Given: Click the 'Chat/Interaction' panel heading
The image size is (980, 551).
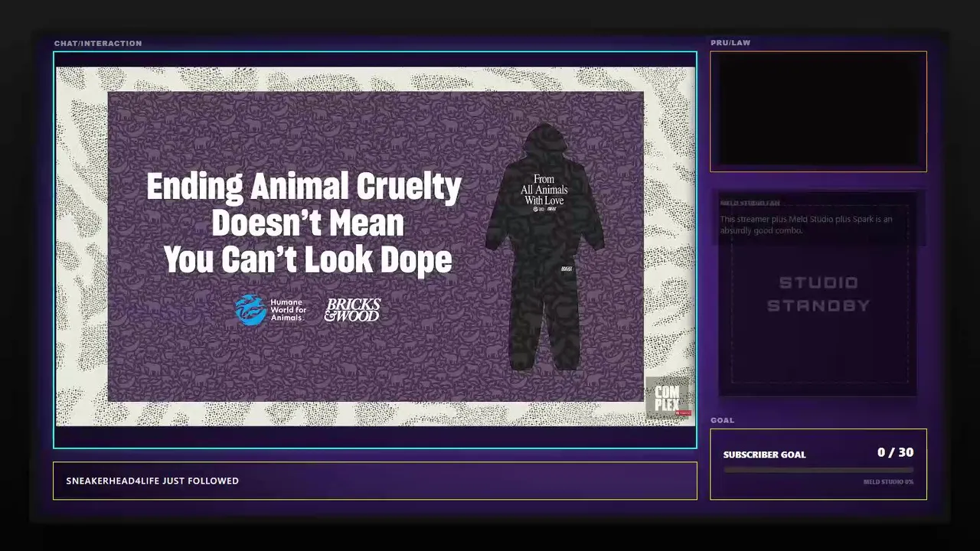Looking at the screenshot, I should [x=98, y=44].
